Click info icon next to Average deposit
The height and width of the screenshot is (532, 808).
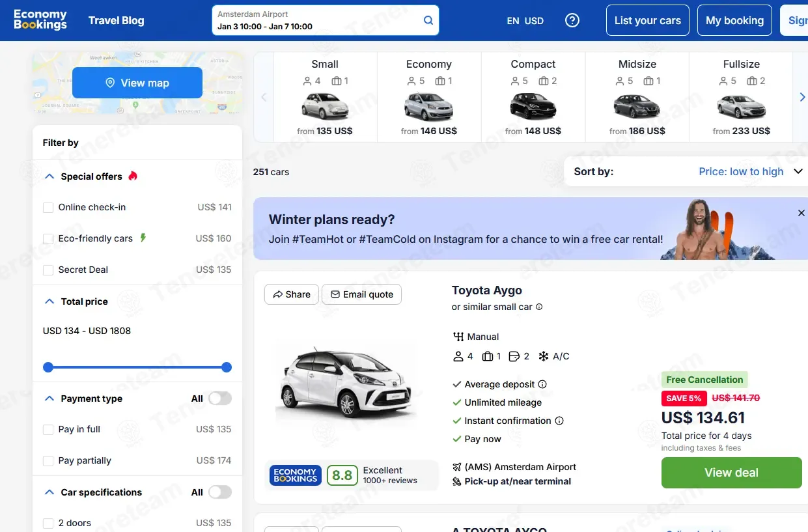pos(542,384)
